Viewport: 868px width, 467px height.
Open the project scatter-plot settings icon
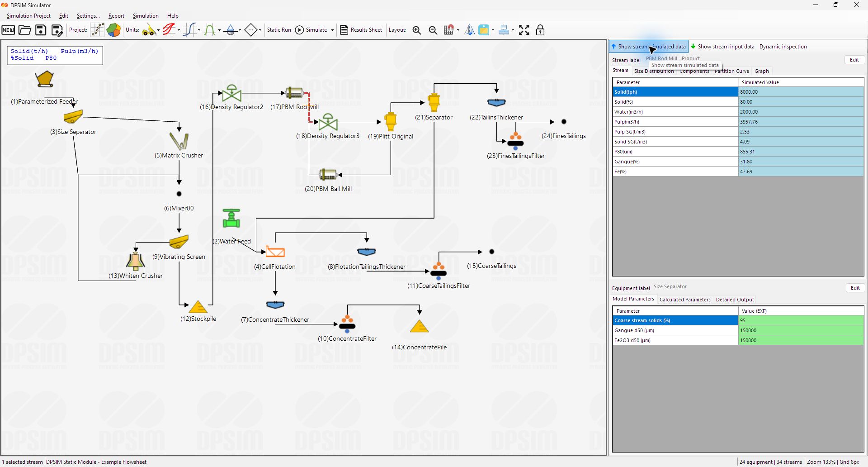(97, 30)
